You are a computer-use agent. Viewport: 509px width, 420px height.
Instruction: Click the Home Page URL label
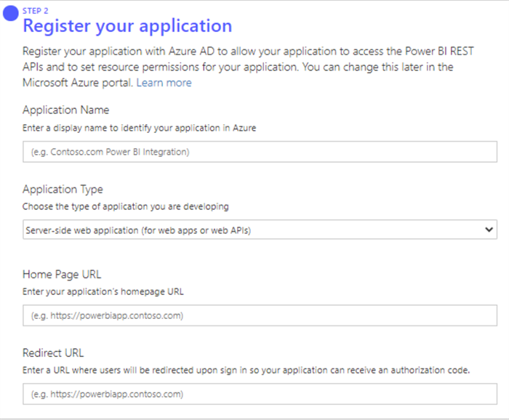[x=62, y=275]
